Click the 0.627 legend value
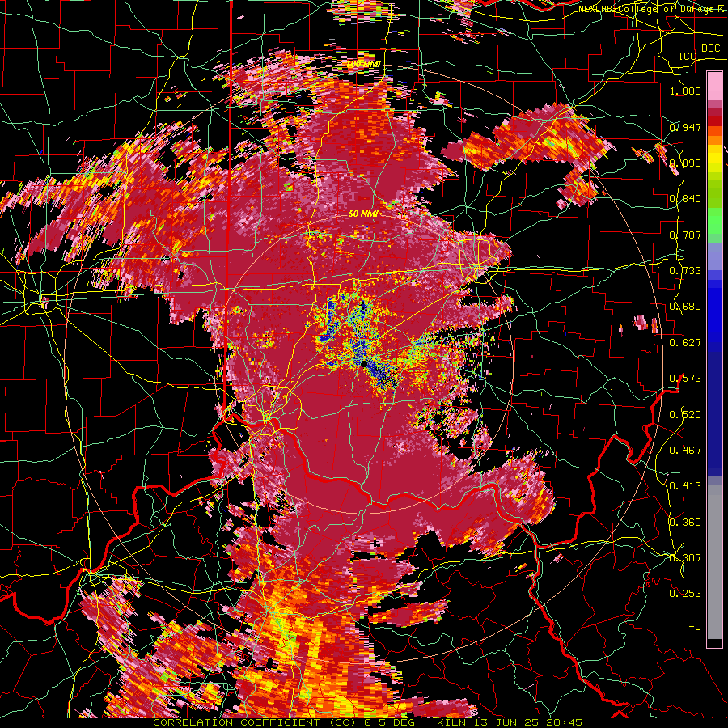The image size is (728, 728). [685, 343]
